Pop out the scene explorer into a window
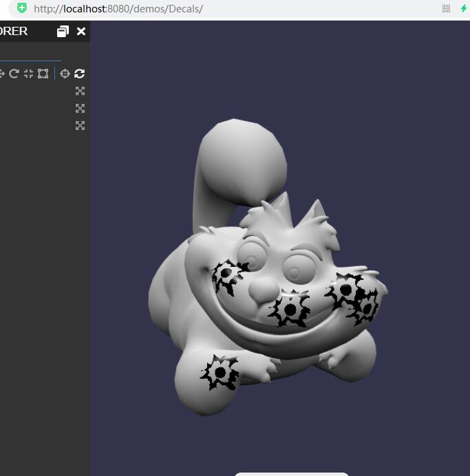This screenshot has width=470, height=476. tap(63, 31)
